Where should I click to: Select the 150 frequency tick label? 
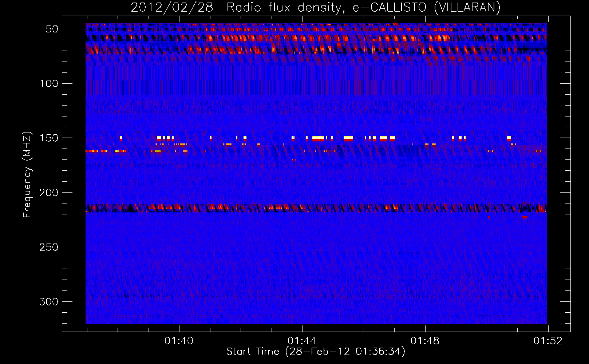coord(49,138)
